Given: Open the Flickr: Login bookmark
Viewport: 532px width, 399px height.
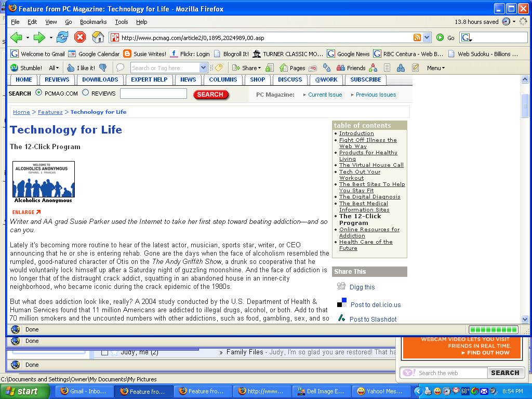Looking at the screenshot, I should (x=190, y=54).
